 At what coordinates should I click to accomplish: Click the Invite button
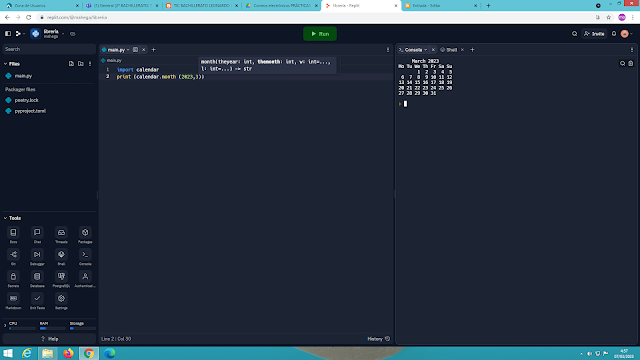point(594,34)
